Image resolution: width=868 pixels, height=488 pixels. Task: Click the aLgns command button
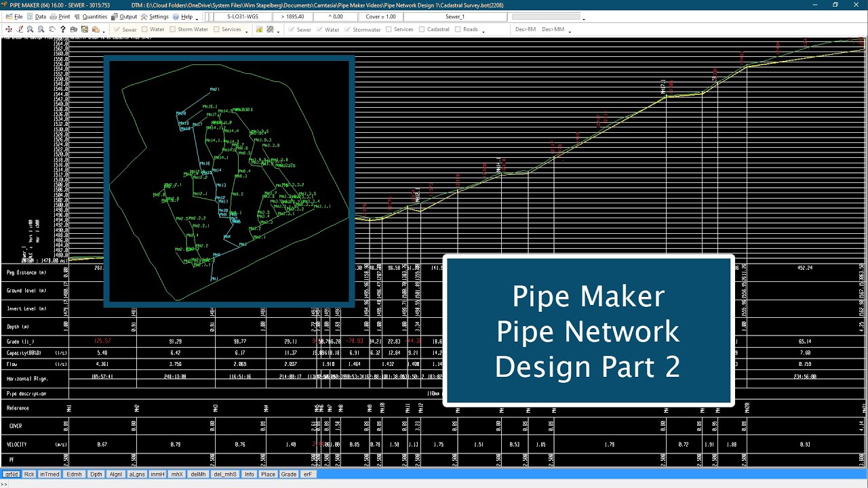point(137,474)
